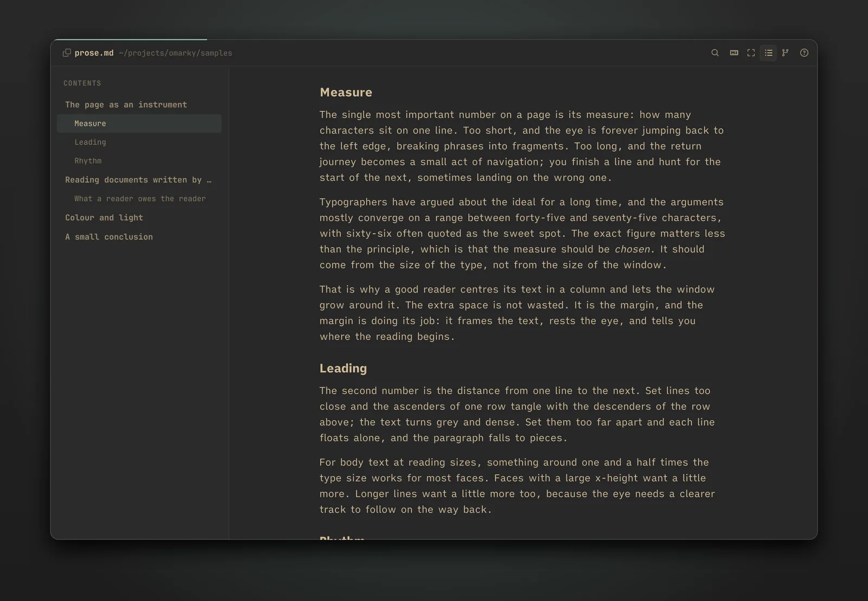Click the git branch icon
The height and width of the screenshot is (601, 868).
785,53
